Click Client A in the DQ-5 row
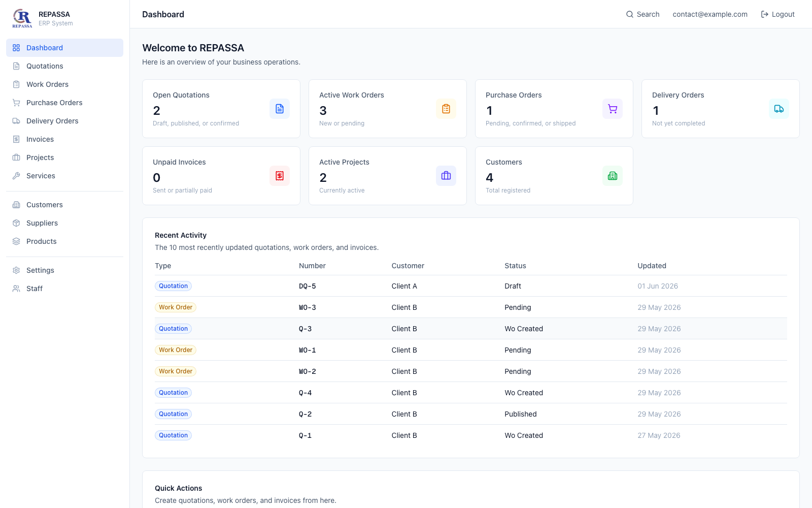This screenshot has height=508, width=812. point(404,286)
